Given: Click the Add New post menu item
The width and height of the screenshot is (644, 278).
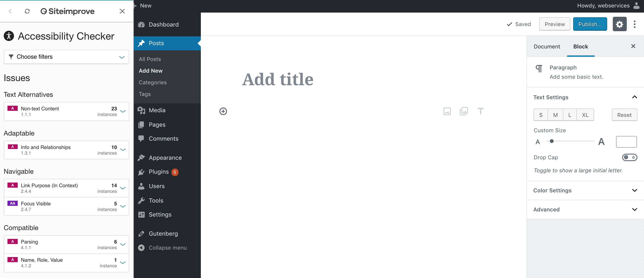Looking at the screenshot, I should pyautogui.click(x=150, y=70).
